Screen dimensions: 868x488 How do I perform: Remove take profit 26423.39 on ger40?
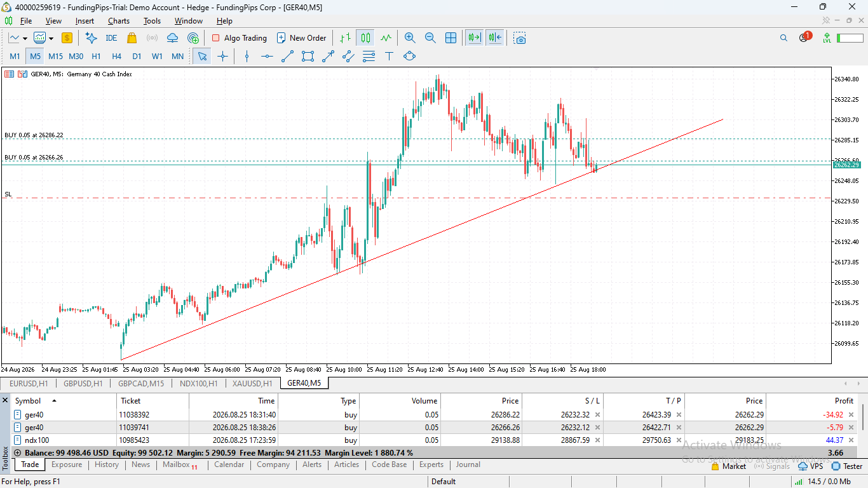click(x=679, y=415)
